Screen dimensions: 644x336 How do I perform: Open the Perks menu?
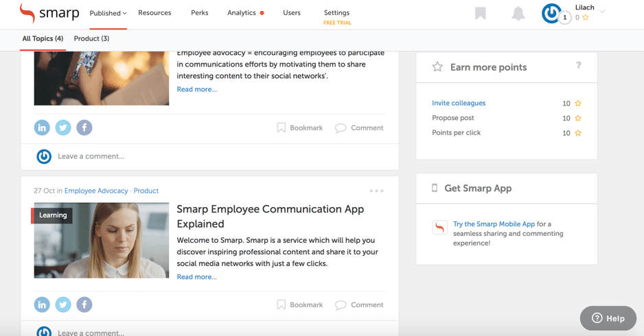click(200, 13)
